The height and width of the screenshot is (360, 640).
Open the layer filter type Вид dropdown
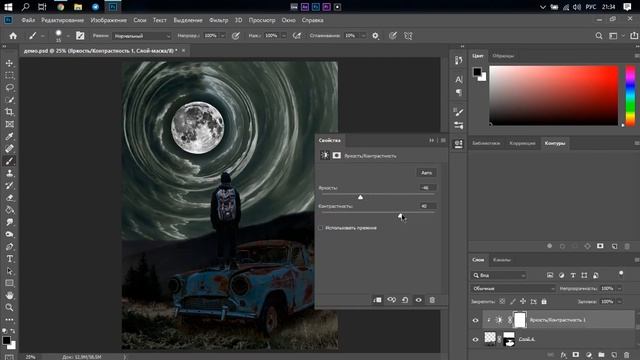coord(499,276)
